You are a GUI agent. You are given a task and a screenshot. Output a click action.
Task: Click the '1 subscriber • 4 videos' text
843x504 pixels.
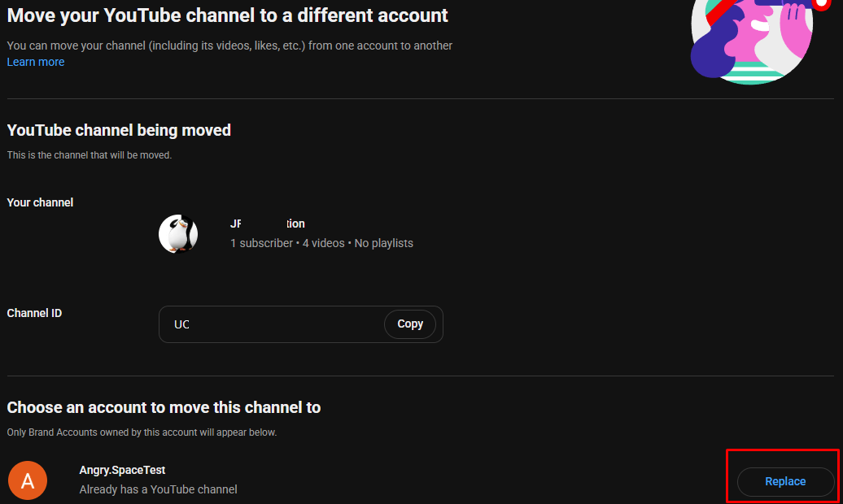coord(287,243)
